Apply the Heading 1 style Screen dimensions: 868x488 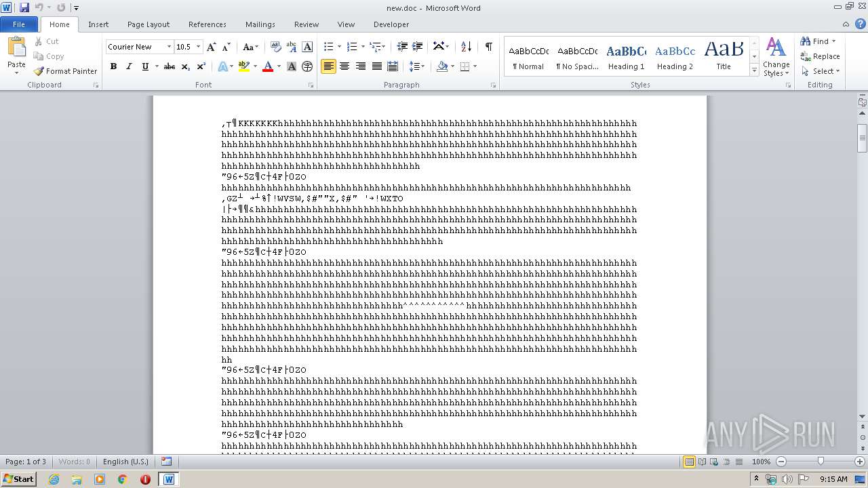point(626,57)
